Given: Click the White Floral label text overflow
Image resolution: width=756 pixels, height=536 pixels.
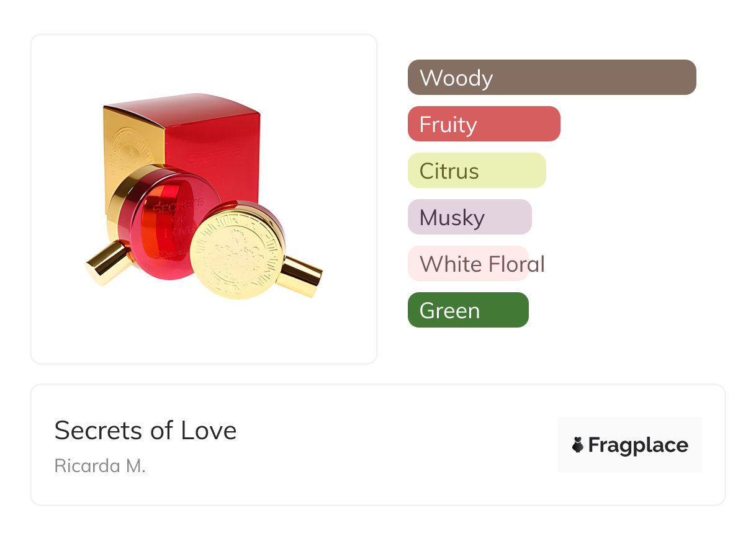Looking at the screenshot, I should point(537,264).
